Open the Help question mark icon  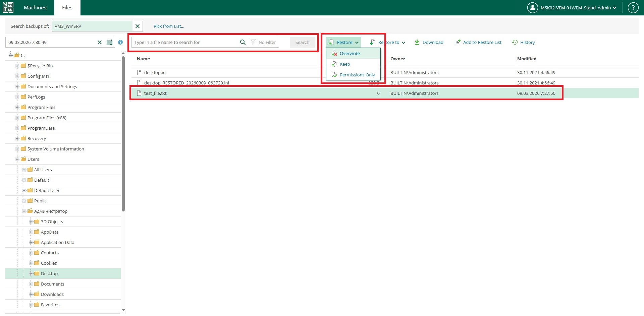pyautogui.click(x=633, y=8)
